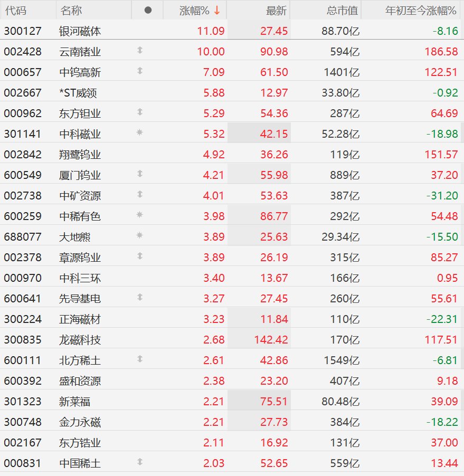Click the name 中国稀土
464x476 pixels.
80,463
